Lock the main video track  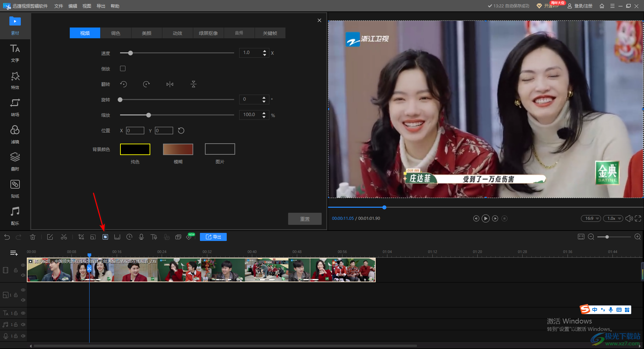click(16, 270)
